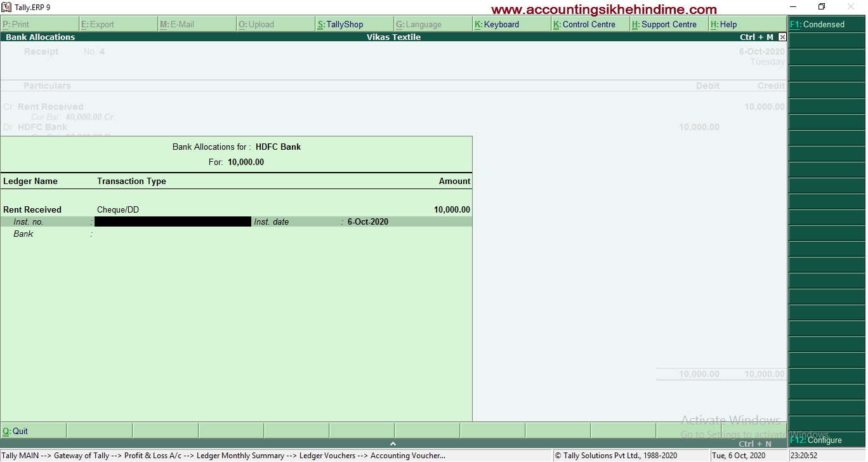Click the Rent Received ledger name
868x462 pixels.
pos(32,209)
